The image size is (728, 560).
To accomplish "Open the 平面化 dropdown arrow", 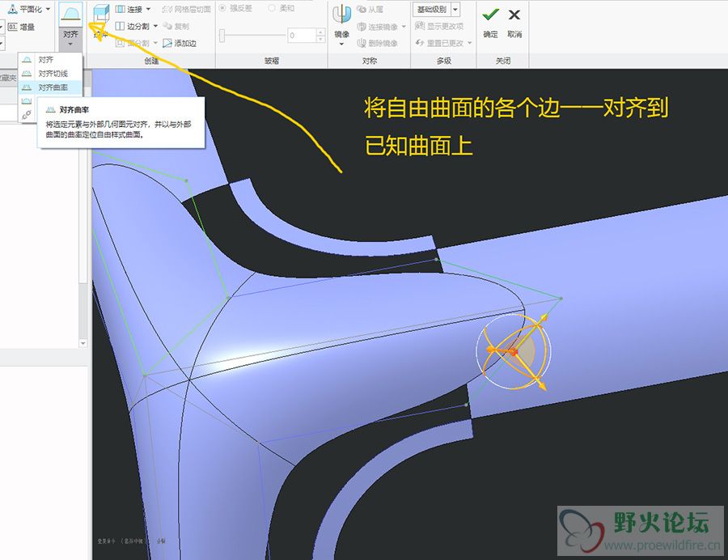I will (48, 9).
